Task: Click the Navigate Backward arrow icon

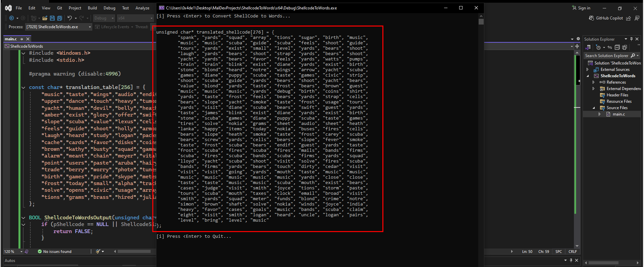Action: [11, 18]
